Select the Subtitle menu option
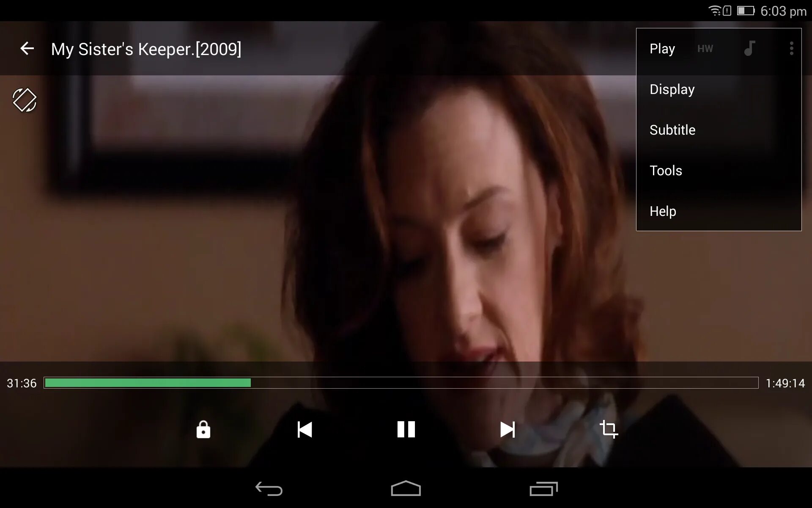The image size is (812, 508). point(672,130)
